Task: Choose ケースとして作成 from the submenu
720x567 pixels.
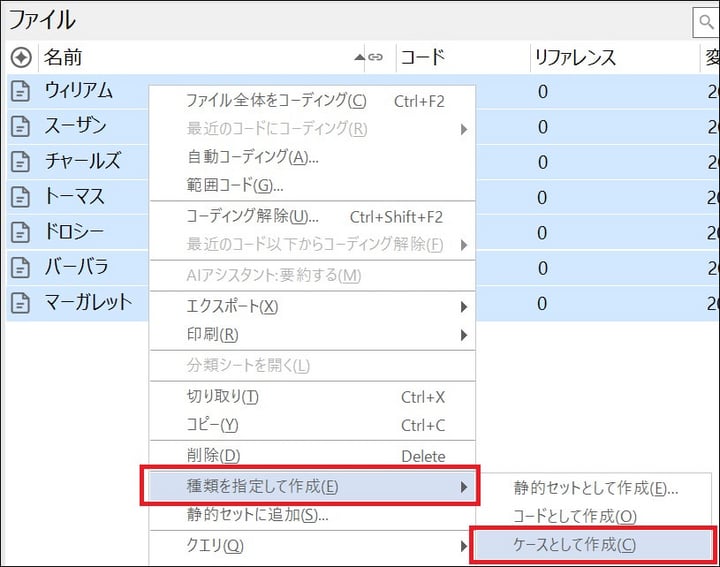Action: click(x=574, y=545)
